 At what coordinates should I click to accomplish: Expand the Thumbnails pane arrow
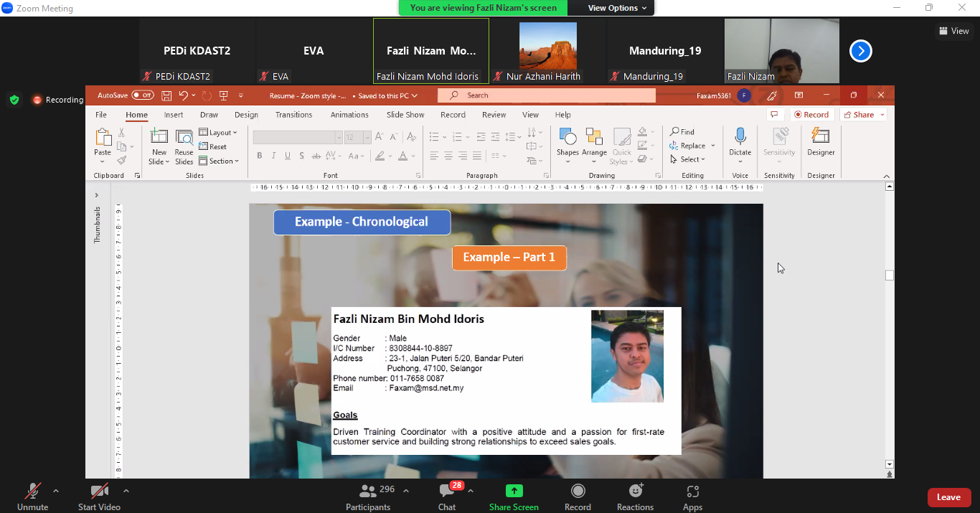click(x=97, y=195)
